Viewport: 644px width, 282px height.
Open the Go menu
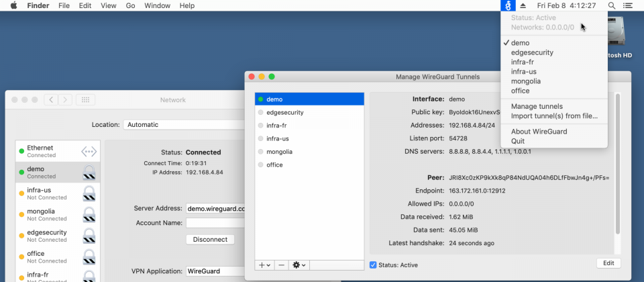(x=131, y=6)
